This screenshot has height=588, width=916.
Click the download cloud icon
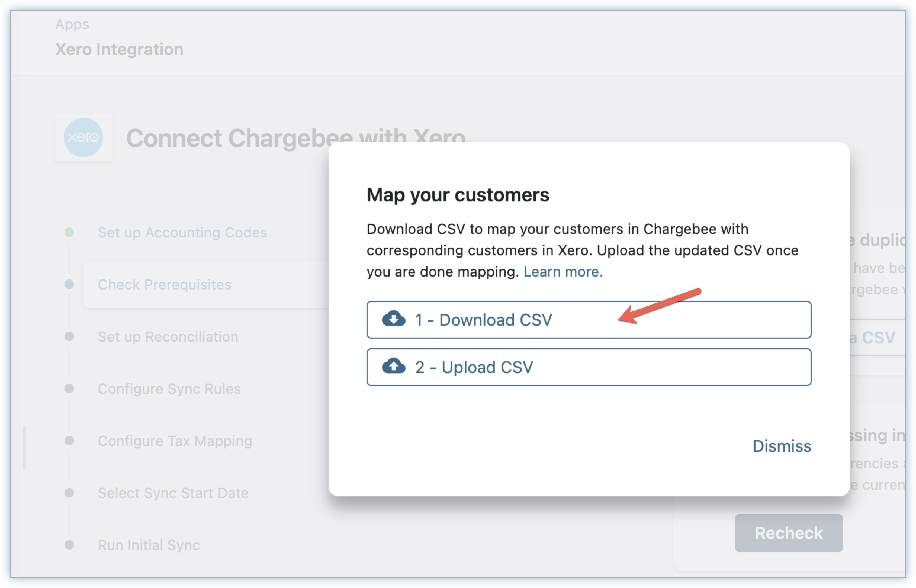[x=393, y=319]
